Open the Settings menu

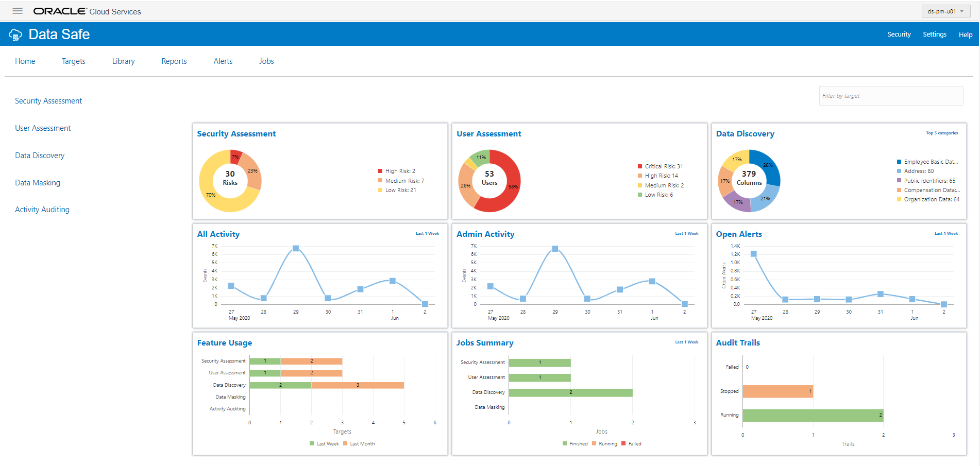tap(935, 34)
